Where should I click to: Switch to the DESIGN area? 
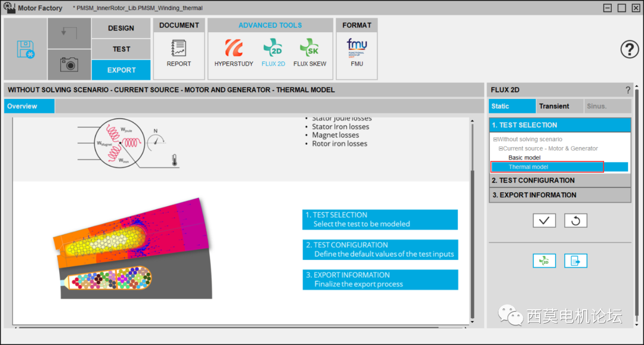click(x=120, y=29)
